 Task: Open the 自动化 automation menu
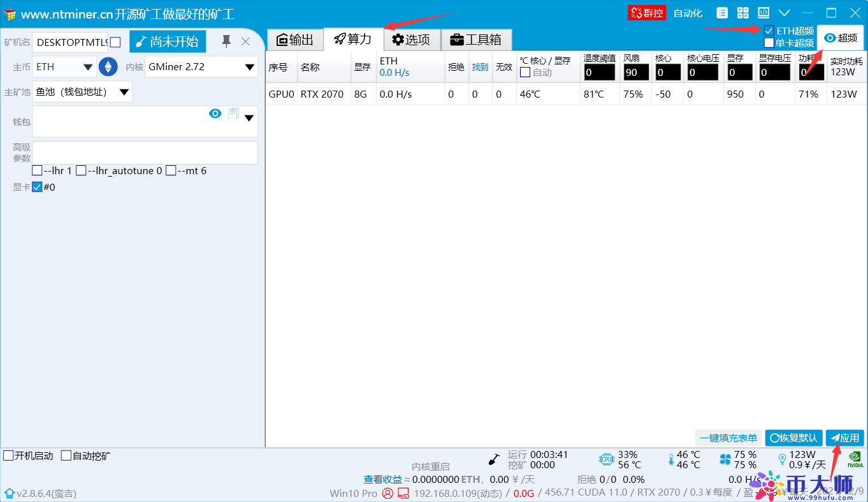[688, 13]
